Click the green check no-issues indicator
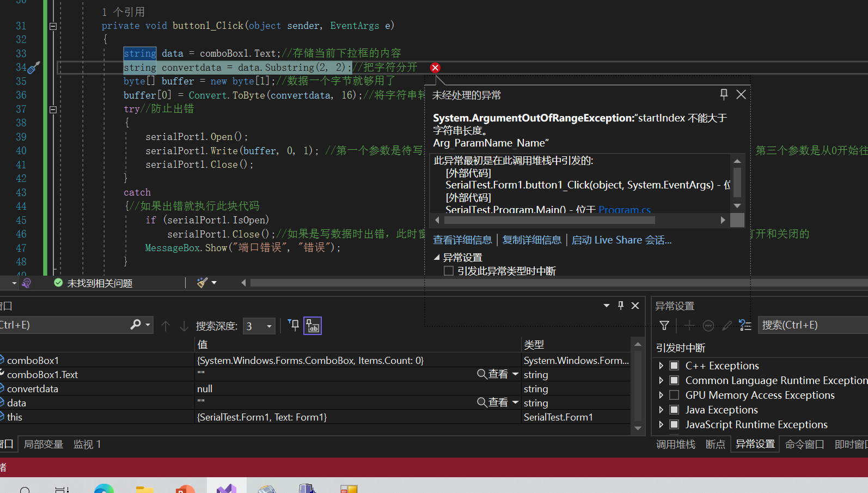Image resolution: width=868 pixels, height=493 pixels. (58, 283)
